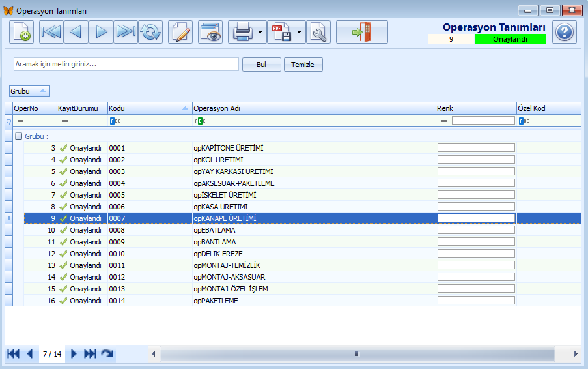Select row opMONTAJ-AKSASUAR

tap(302, 277)
